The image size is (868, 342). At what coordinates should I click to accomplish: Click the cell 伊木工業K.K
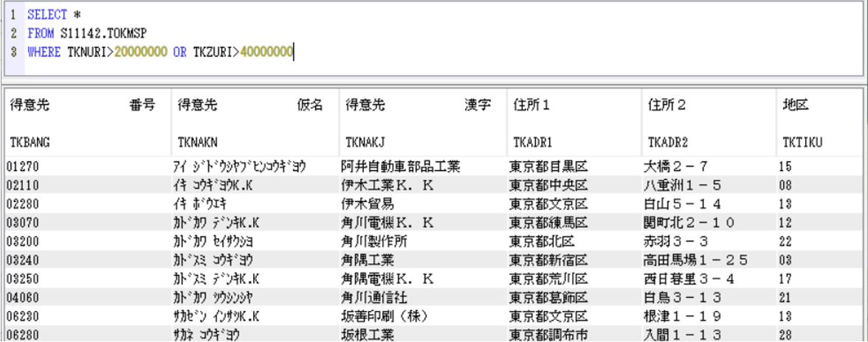tap(387, 184)
